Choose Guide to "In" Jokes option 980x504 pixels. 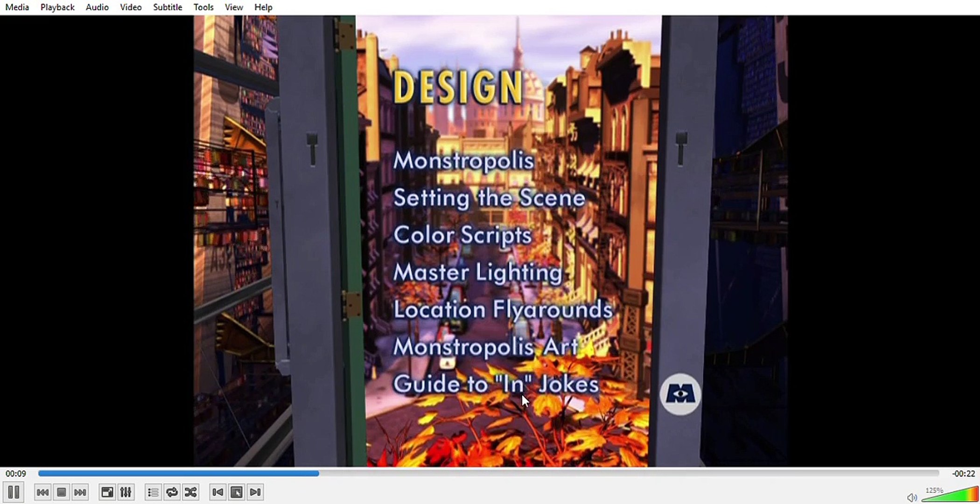coord(496,384)
